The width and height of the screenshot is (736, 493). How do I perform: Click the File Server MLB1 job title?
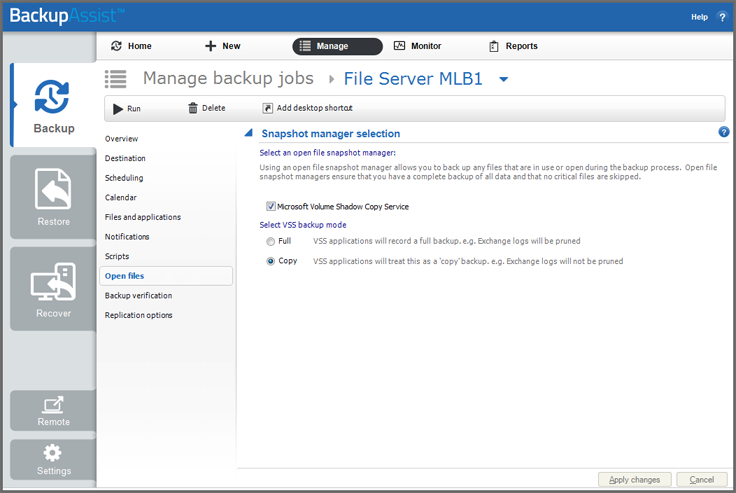point(413,78)
